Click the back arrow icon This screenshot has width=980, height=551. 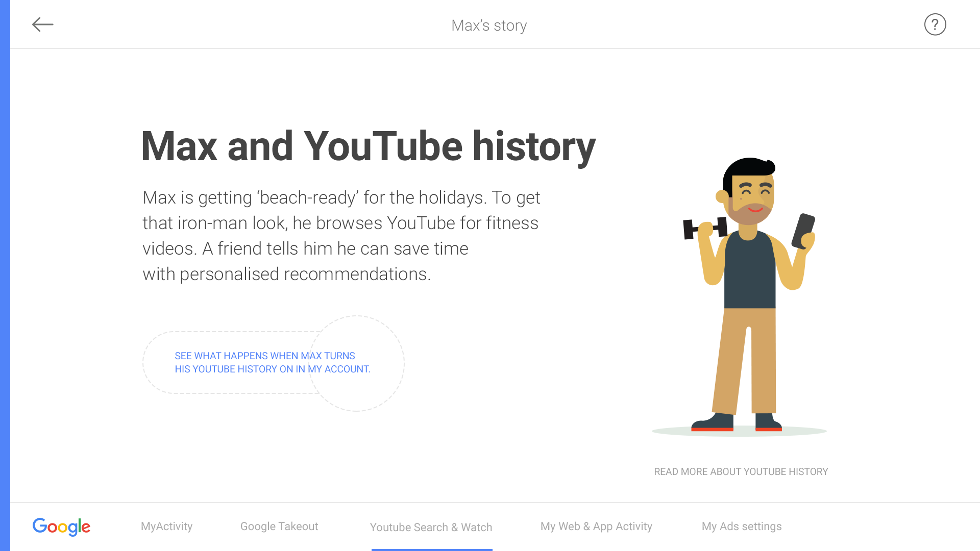tap(42, 24)
